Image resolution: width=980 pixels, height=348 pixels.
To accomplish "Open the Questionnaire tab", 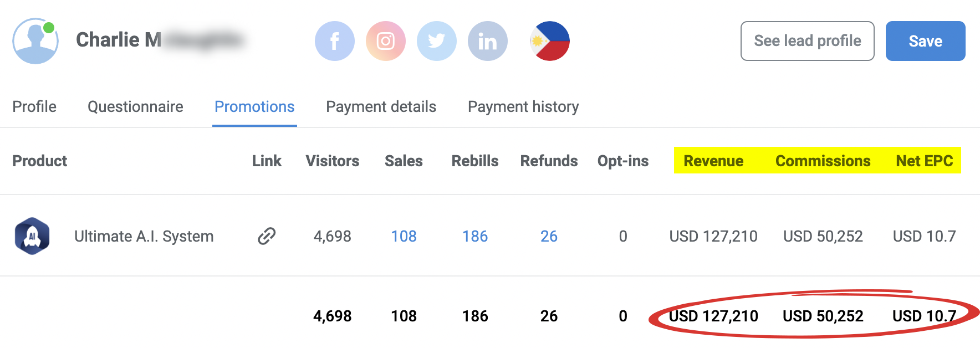I will point(135,106).
